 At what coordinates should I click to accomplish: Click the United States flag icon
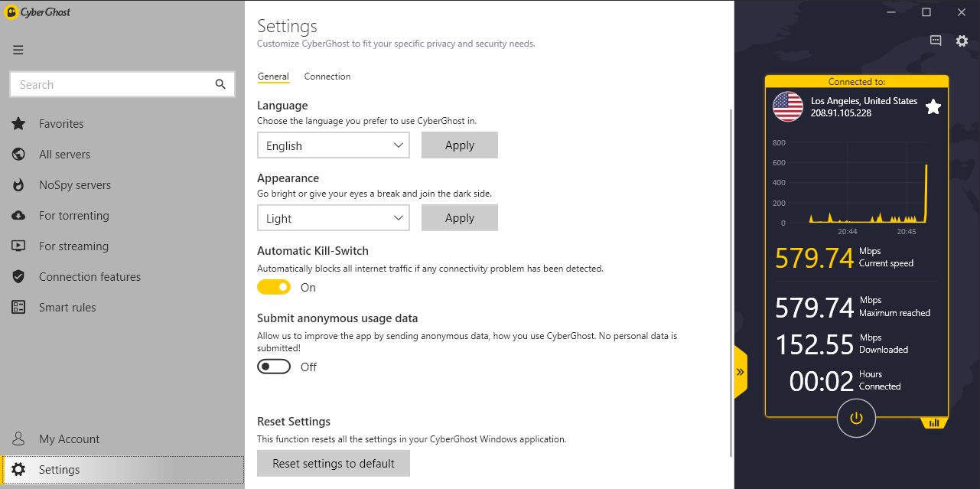click(x=788, y=106)
